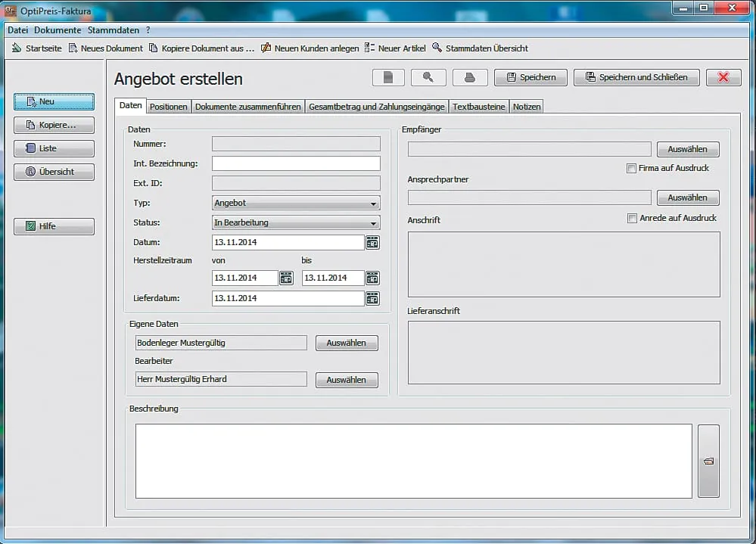756x544 pixels.
Task: Click Auswählen next to Empfänger field
Action: tap(687, 150)
